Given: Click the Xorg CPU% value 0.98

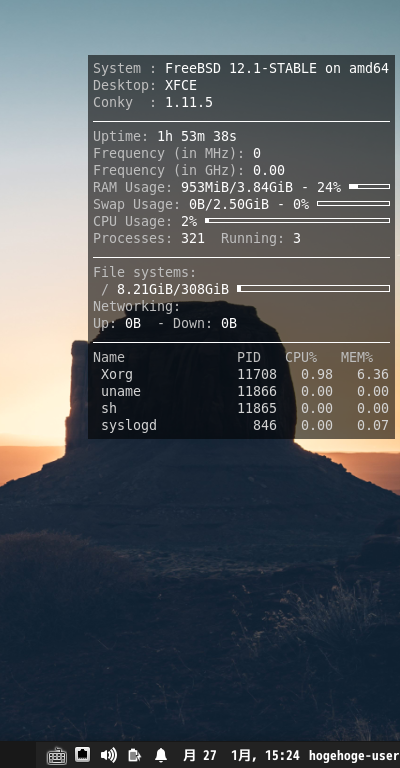Looking at the screenshot, I should tap(317, 375).
